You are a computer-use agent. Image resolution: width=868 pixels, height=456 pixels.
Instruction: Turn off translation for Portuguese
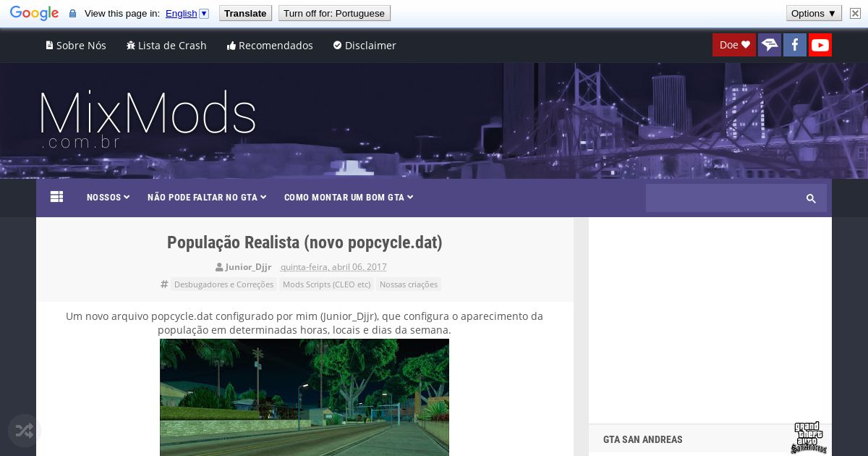coord(334,13)
